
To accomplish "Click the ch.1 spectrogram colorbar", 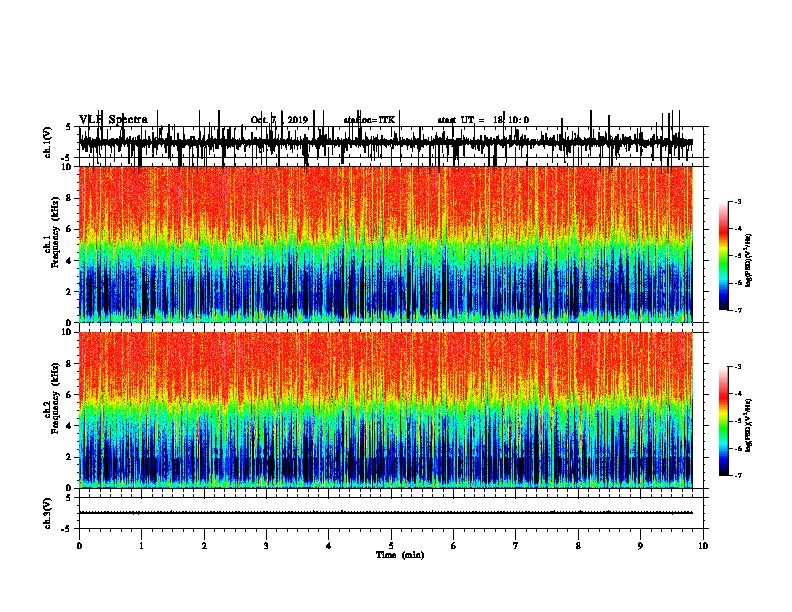I will point(724,256).
